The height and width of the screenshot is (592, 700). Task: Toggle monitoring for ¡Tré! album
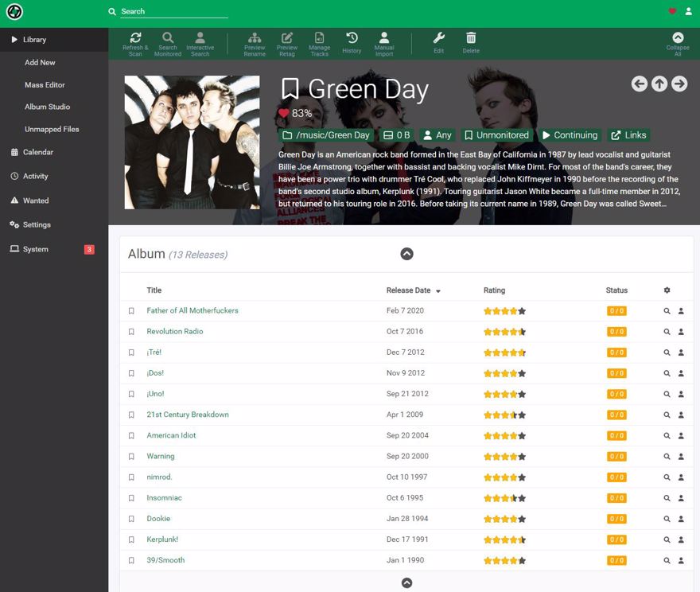[x=131, y=352]
